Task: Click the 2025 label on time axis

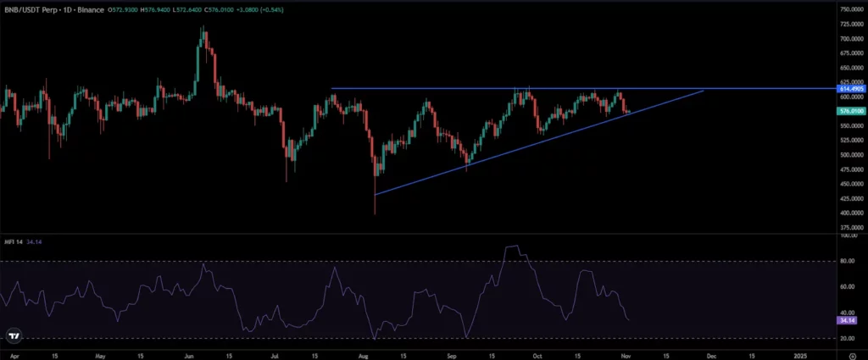Action: pos(800,356)
